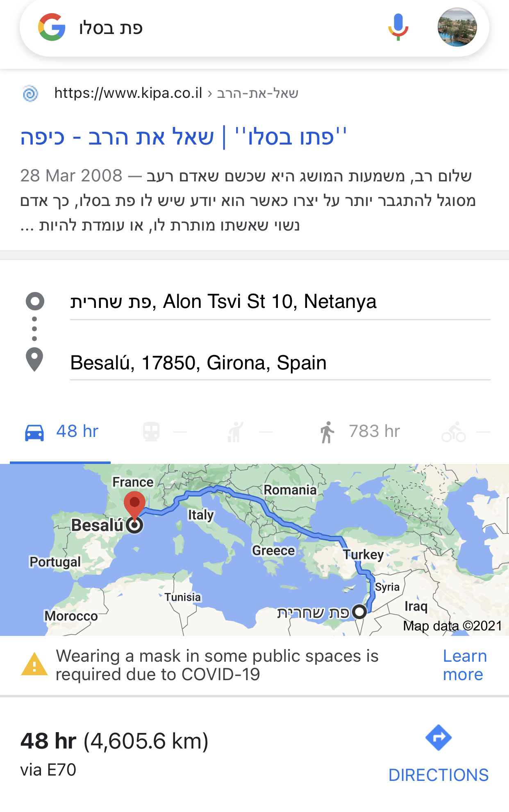Tap the voice search microphone
The width and height of the screenshot is (509, 812).
(x=398, y=27)
